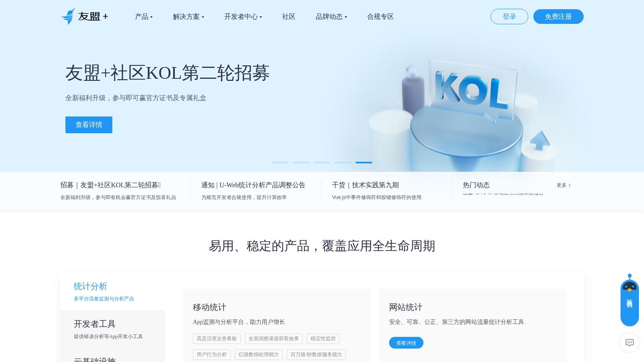Open the robot chat assistant widget
The width and height of the screenshot is (644, 362).
(629, 300)
